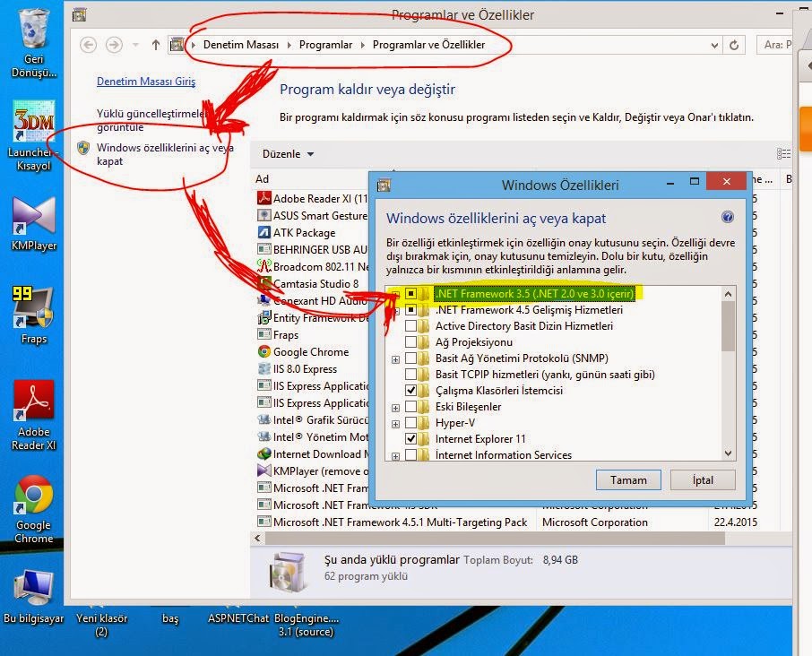Select the Intel Grafik Sürücüsü list icon
The width and height of the screenshot is (812, 656).
[264, 419]
